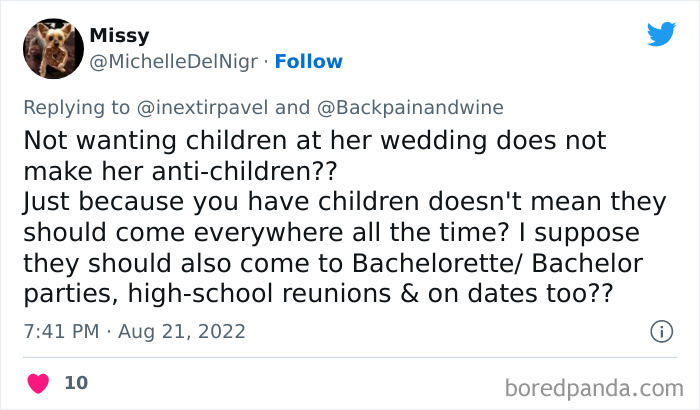The width and height of the screenshot is (700, 410).
Task: Click the first line about wedding children
Action: pyautogui.click(x=314, y=140)
